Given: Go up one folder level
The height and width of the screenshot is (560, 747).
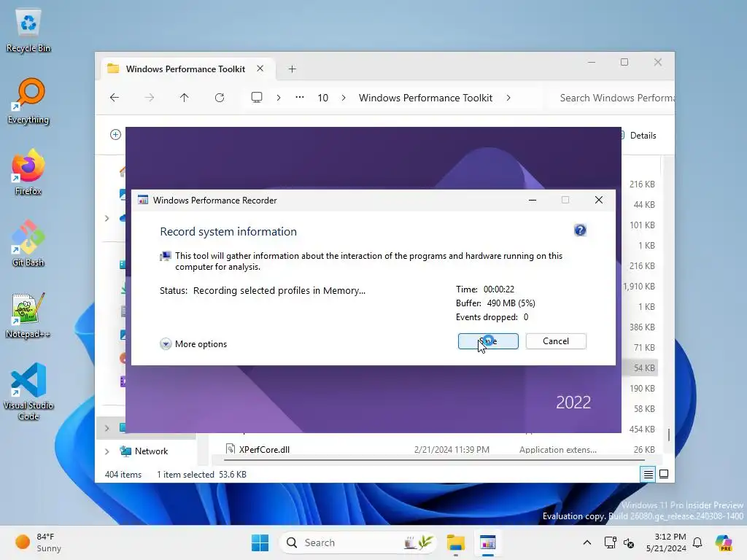Looking at the screenshot, I should tap(185, 98).
